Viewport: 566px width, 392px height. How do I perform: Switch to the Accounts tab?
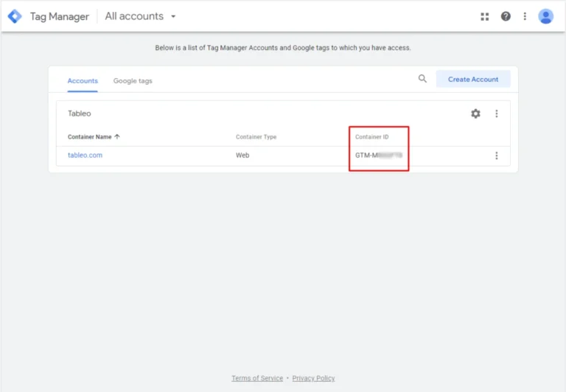point(83,81)
